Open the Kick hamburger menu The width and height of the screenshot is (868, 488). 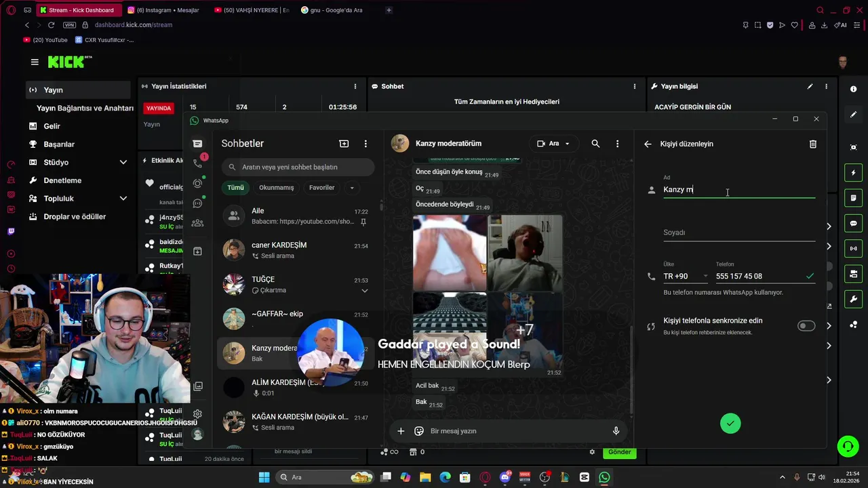pyautogui.click(x=35, y=62)
